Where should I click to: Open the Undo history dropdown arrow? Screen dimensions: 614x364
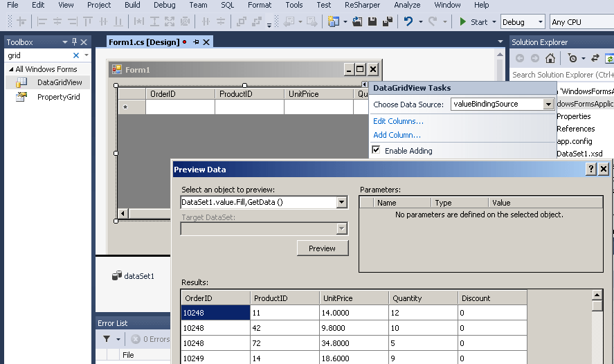tap(421, 22)
